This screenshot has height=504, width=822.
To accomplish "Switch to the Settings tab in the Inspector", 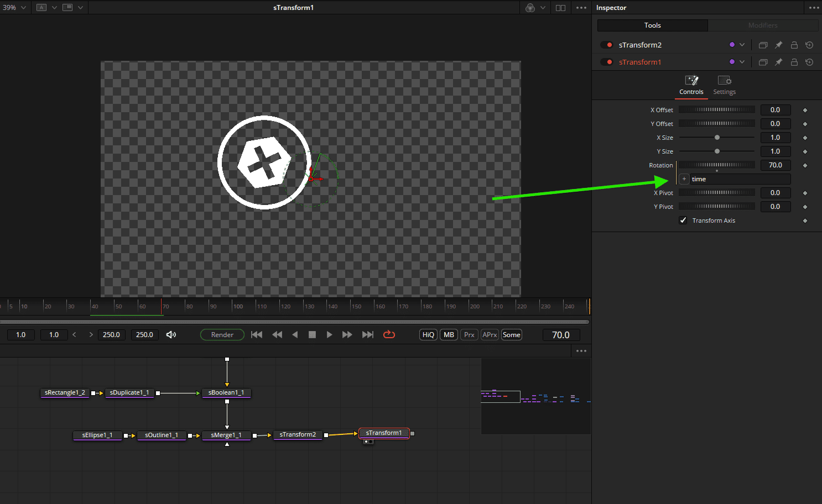I will 724,86.
